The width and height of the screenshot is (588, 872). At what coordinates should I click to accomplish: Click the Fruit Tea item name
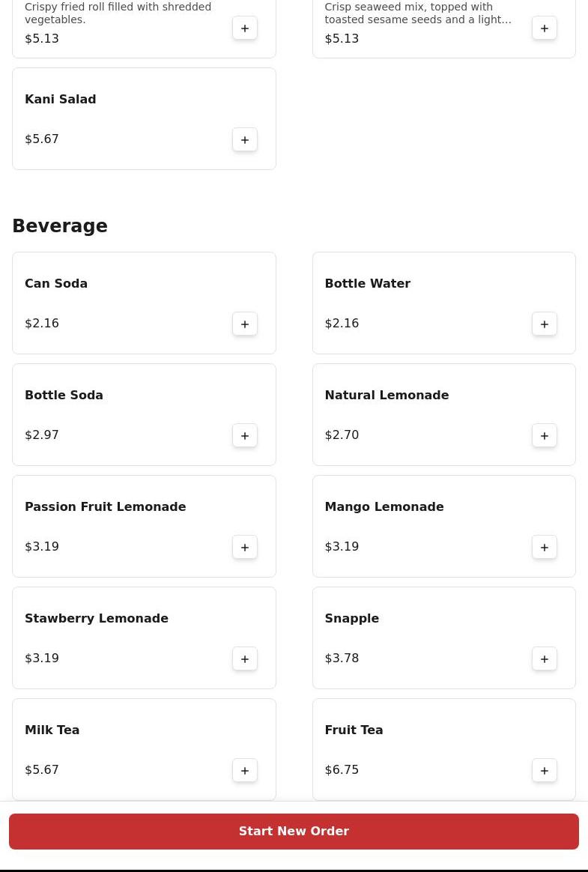click(354, 730)
